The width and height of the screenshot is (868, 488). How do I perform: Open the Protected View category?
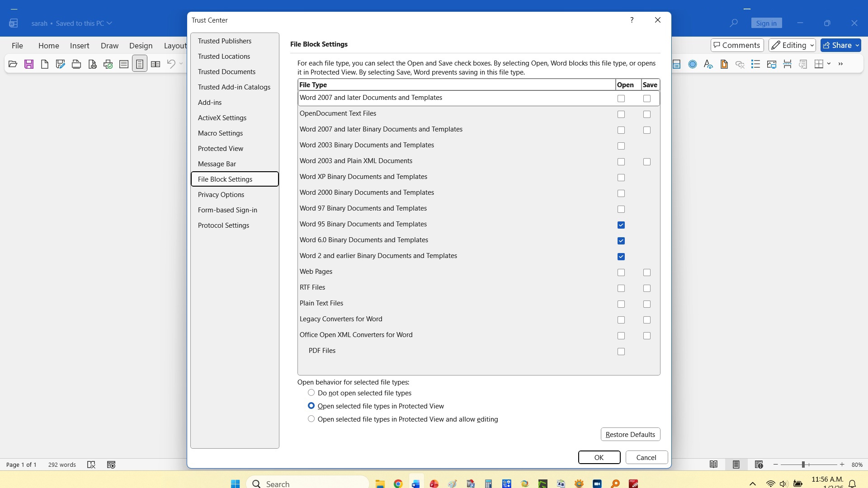(x=220, y=149)
